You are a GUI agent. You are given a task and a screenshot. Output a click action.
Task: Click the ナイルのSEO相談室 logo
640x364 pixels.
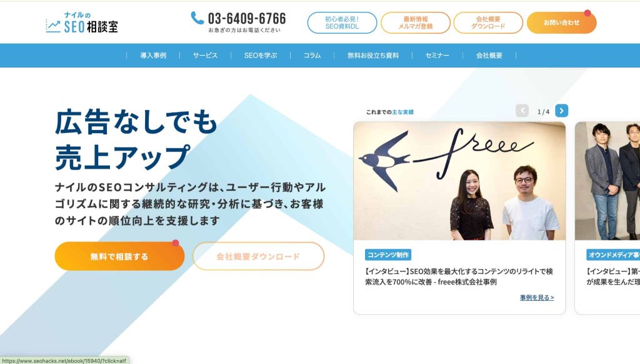(x=82, y=22)
